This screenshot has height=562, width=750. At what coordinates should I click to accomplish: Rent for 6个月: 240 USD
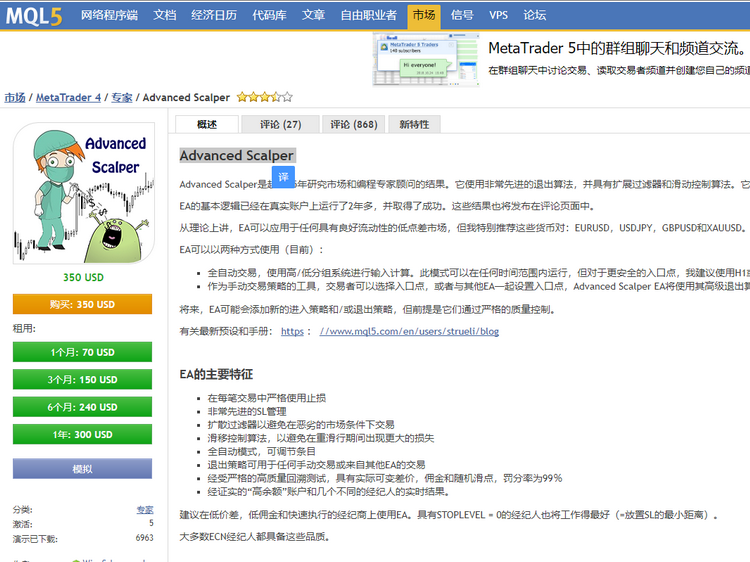[x=82, y=407]
